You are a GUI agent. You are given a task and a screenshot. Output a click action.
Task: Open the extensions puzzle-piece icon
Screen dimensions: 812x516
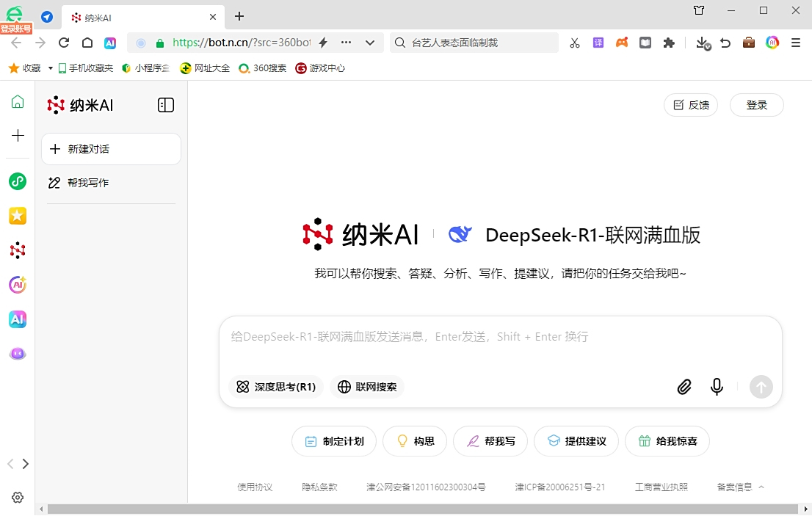(669, 43)
